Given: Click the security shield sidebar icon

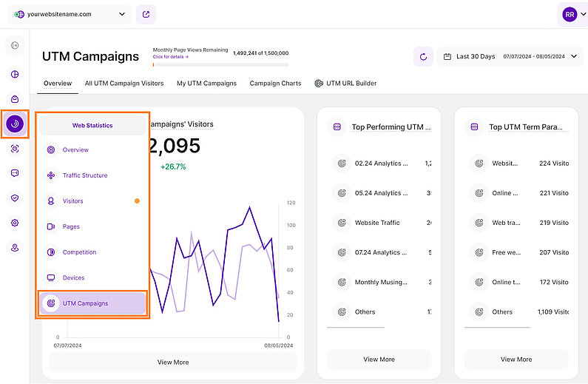Looking at the screenshot, I should point(15,198).
